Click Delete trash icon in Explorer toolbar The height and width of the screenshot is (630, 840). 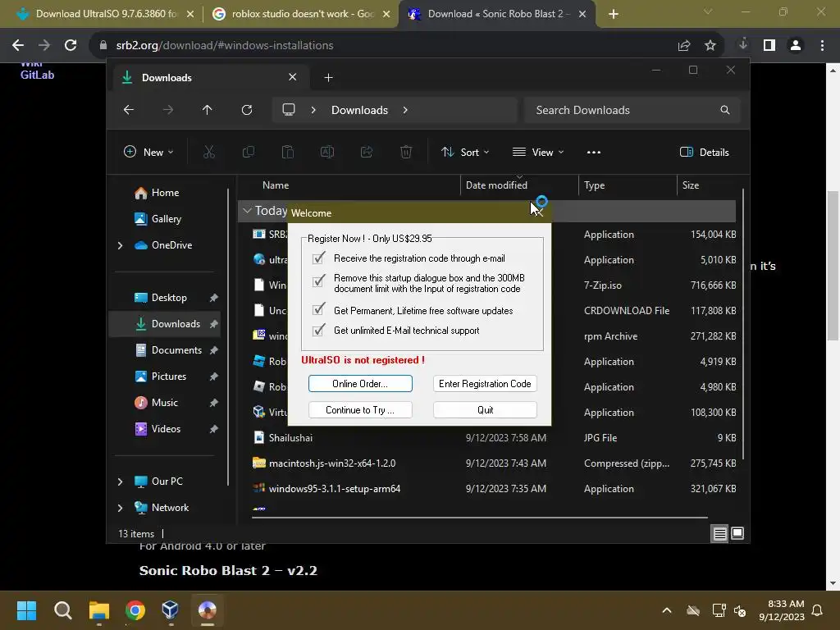pos(406,152)
